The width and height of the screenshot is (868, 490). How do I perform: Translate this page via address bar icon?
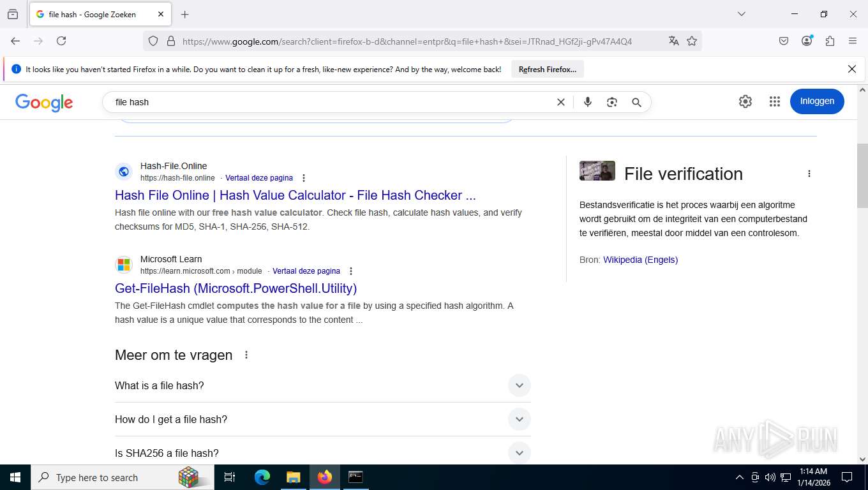[x=674, y=41]
